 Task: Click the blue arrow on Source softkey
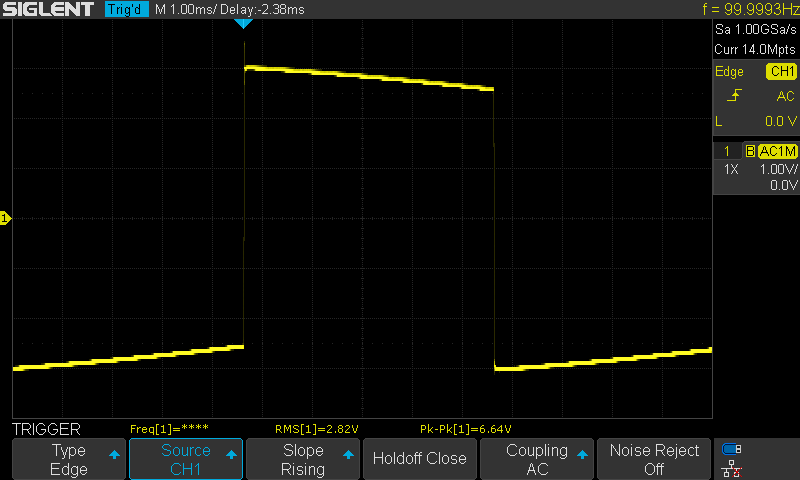[231, 454]
